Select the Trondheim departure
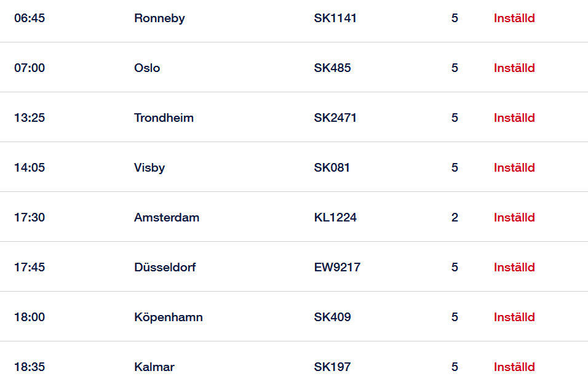588x387 pixels. tap(164, 118)
